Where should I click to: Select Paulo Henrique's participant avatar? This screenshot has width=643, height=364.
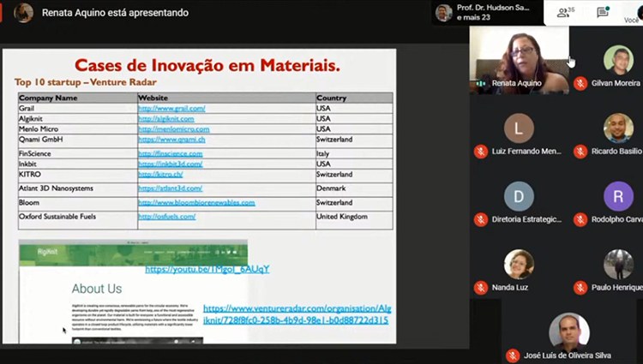pos(618,264)
